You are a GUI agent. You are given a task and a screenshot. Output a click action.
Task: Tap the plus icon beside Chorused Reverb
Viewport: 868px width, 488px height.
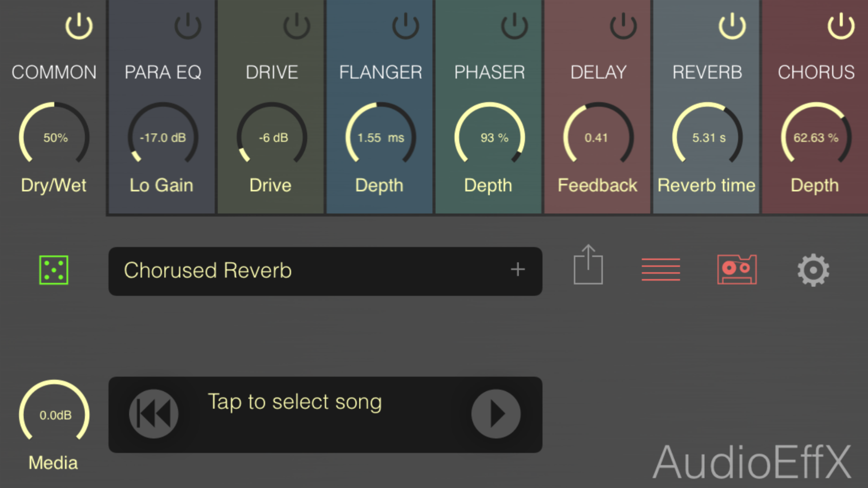[518, 270]
